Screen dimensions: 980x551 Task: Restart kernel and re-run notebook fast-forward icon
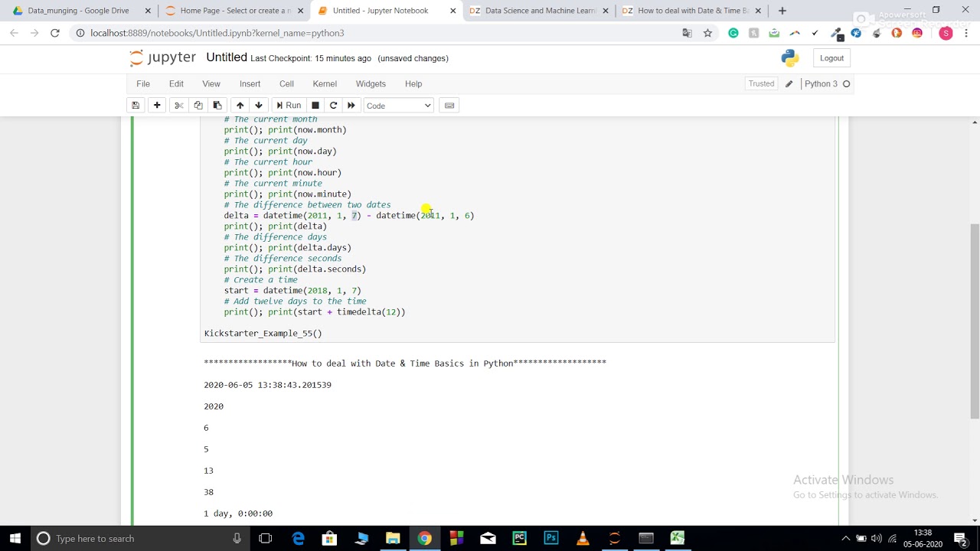(351, 106)
